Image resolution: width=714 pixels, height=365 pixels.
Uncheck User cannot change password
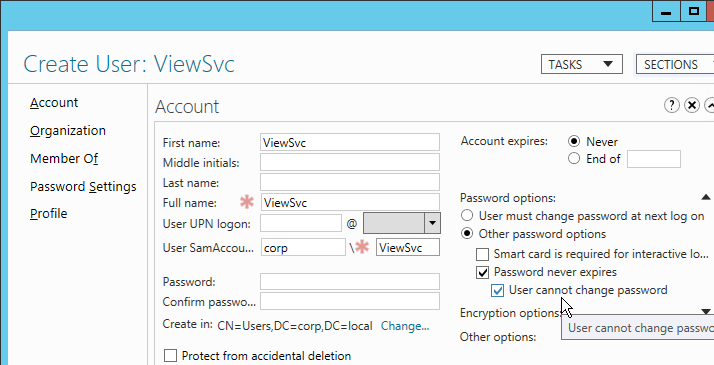(497, 290)
